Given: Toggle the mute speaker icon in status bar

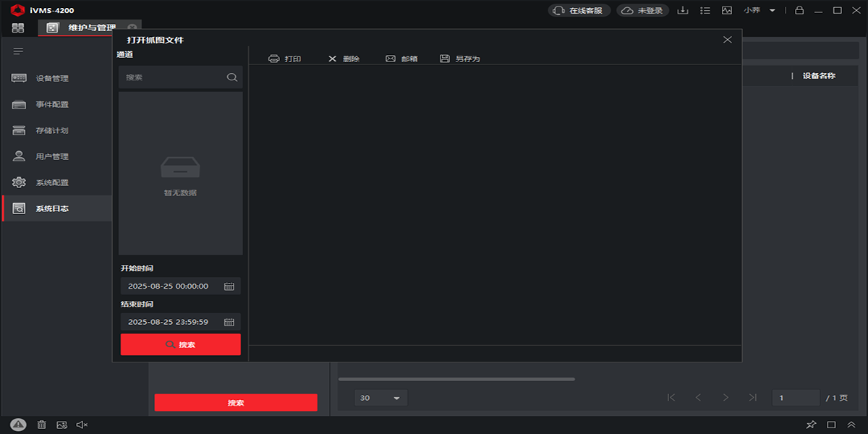Looking at the screenshot, I should point(82,425).
